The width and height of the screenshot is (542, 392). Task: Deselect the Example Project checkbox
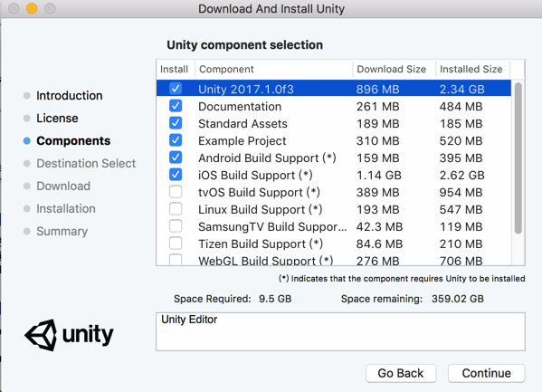click(176, 140)
